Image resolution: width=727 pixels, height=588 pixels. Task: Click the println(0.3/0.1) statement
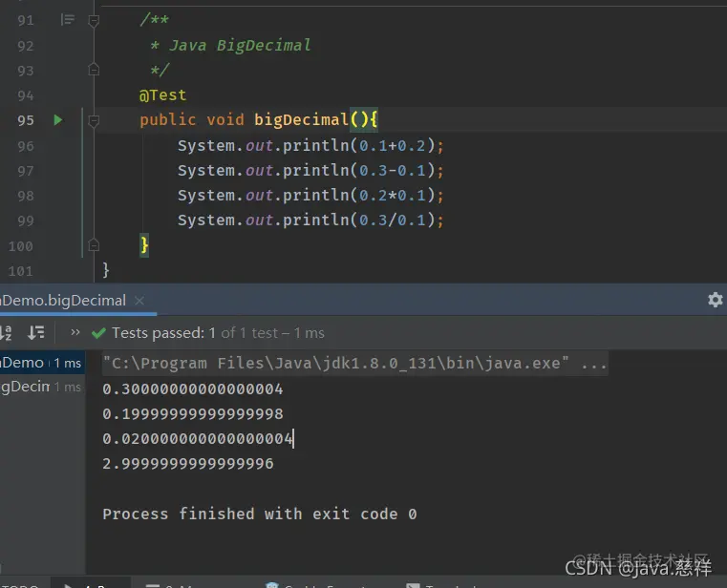point(310,220)
